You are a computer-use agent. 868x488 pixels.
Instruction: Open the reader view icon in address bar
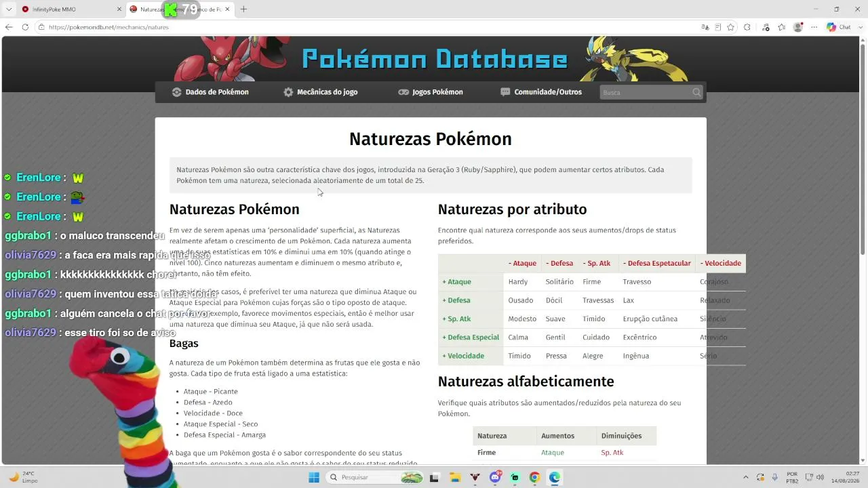717,27
